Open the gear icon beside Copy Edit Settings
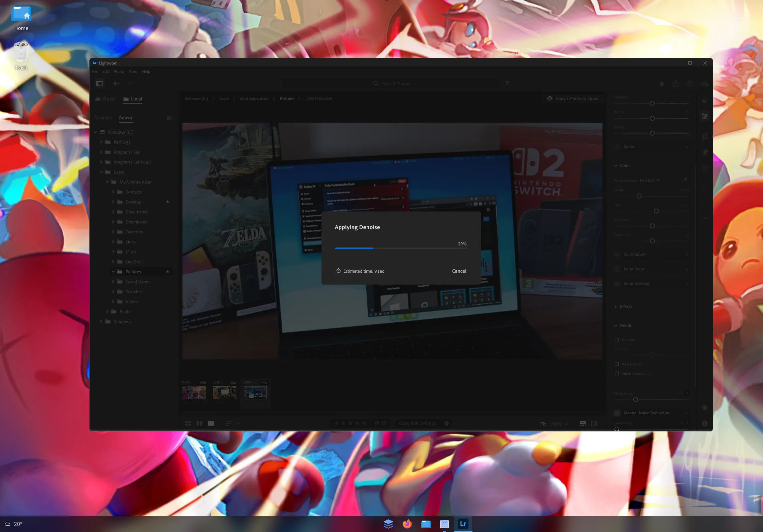This screenshot has height=532, width=763. click(446, 423)
